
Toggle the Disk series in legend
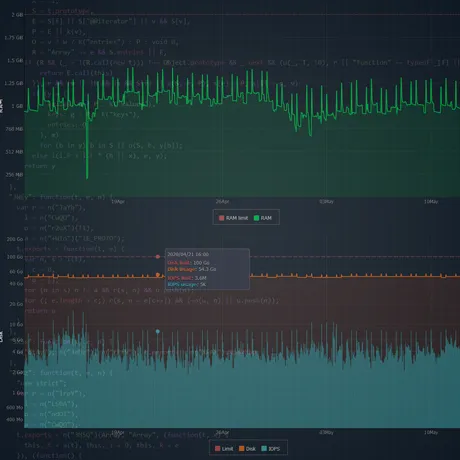click(247, 449)
